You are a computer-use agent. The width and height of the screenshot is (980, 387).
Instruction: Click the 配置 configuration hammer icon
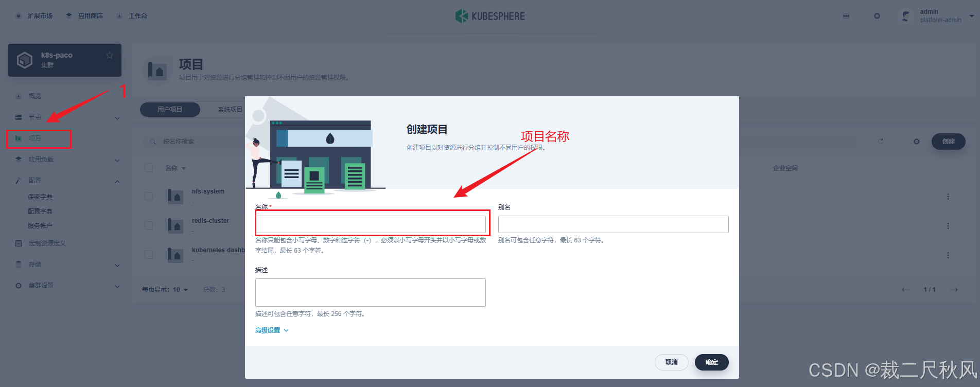point(19,181)
